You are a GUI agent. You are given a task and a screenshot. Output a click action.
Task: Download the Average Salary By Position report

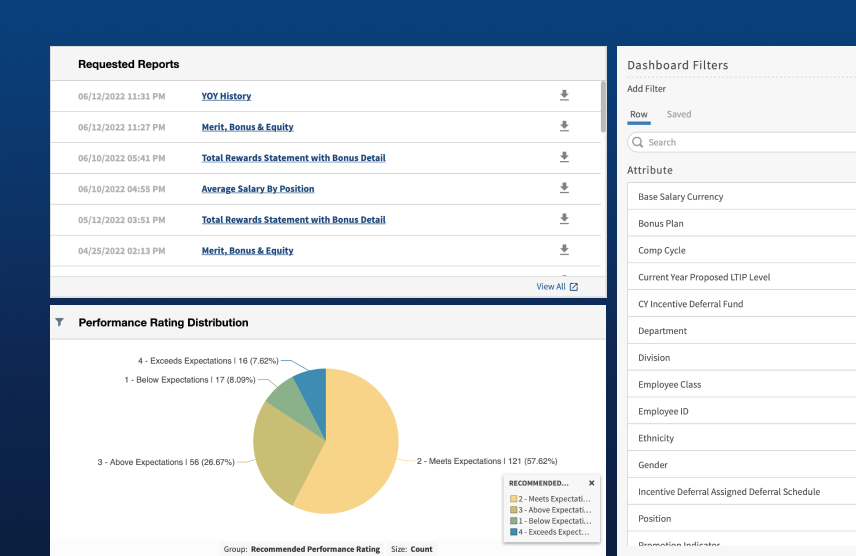pyautogui.click(x=564, y=188)
